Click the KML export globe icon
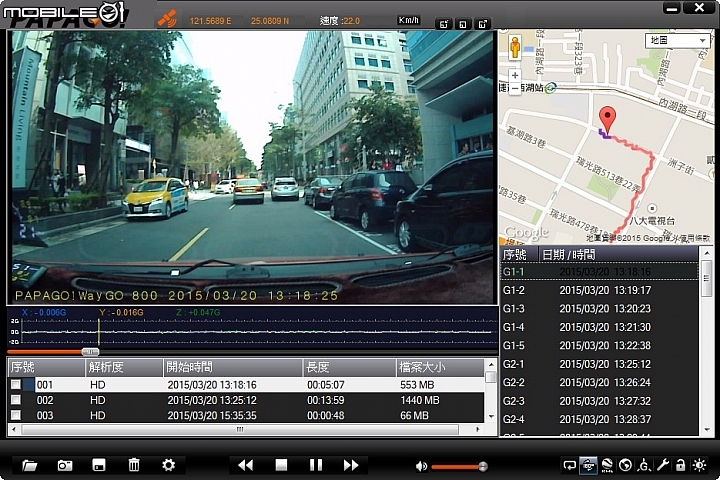 [607, 465]
